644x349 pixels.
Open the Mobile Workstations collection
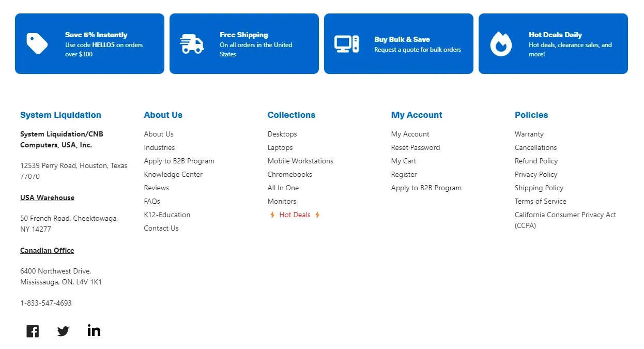pyautogui.click(x=300, y=161)
